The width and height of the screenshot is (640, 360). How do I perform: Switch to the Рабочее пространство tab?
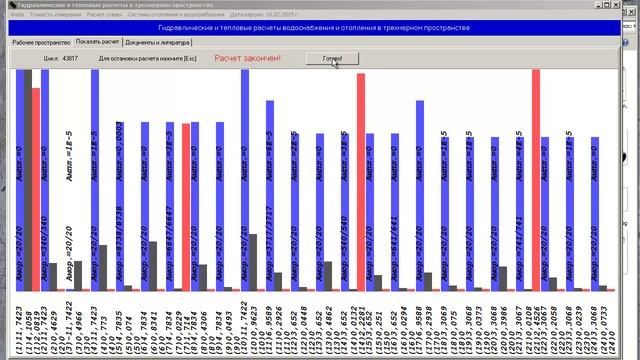coord(41,42)
